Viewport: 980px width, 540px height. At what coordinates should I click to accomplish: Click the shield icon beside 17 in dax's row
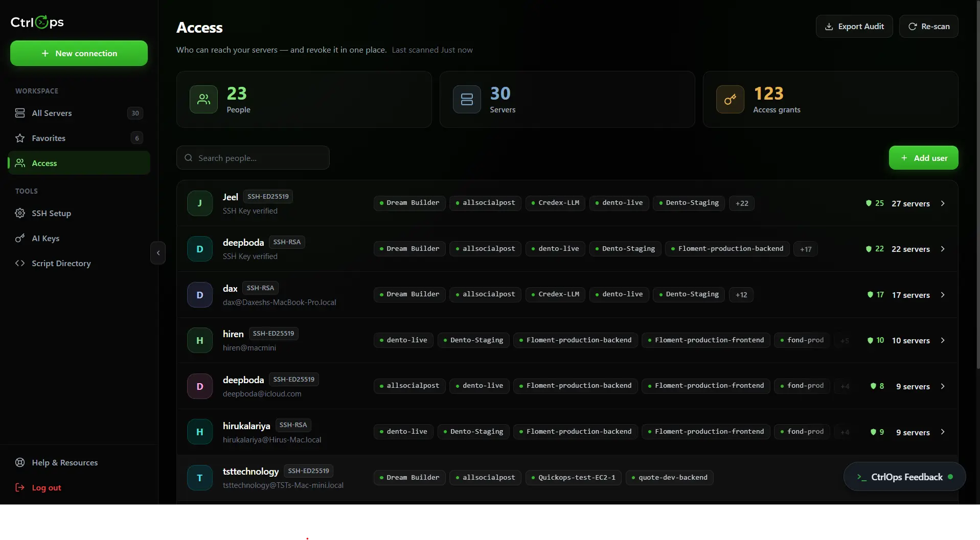(870, 295)
